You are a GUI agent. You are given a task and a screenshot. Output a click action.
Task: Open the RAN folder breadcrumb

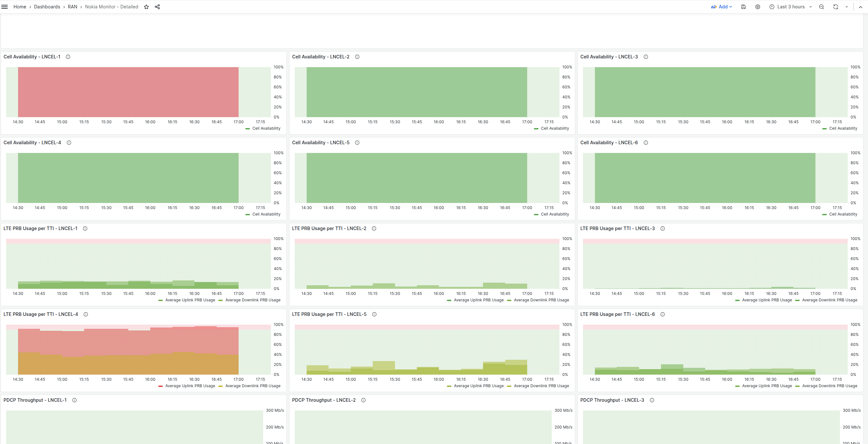(73, 7)
